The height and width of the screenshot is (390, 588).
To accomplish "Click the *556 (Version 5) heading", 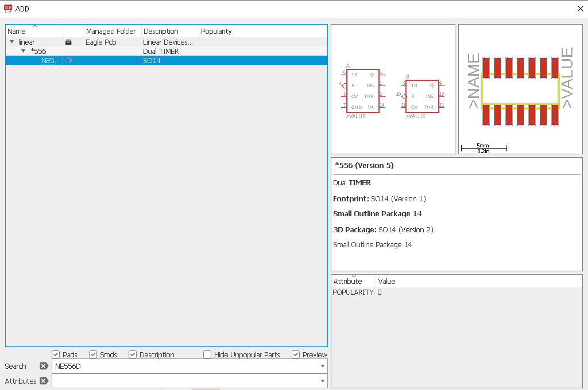I will pos(364,166).
